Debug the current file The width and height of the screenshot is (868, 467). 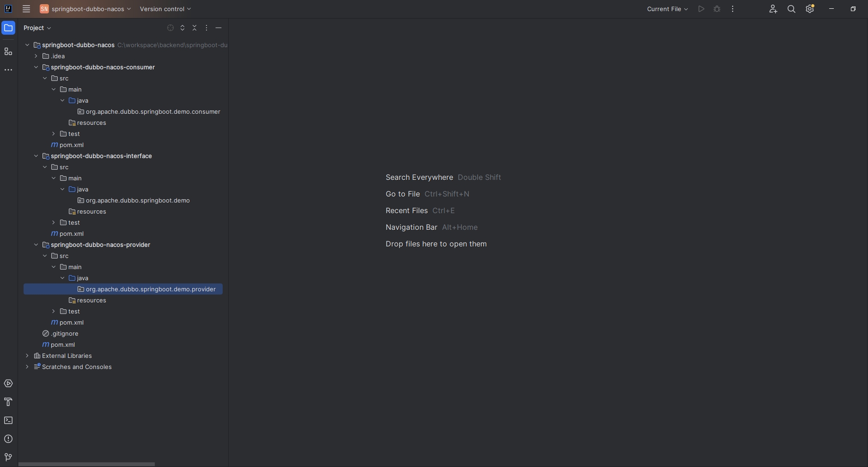coord(717,9)
